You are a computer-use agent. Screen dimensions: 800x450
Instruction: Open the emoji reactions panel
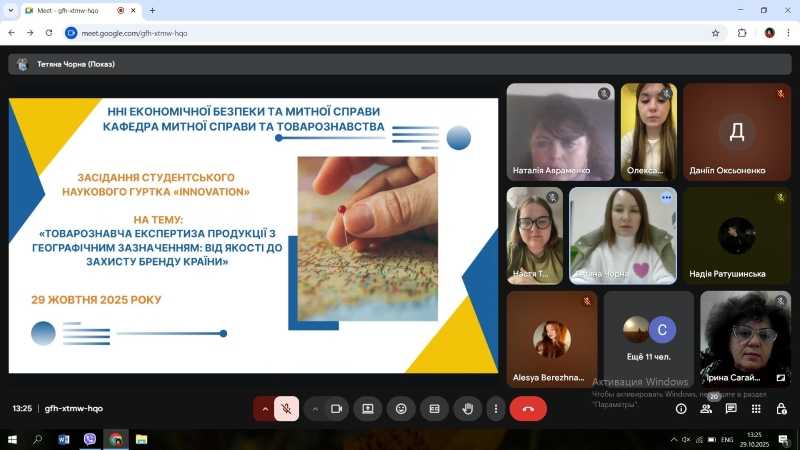(401, 409)
